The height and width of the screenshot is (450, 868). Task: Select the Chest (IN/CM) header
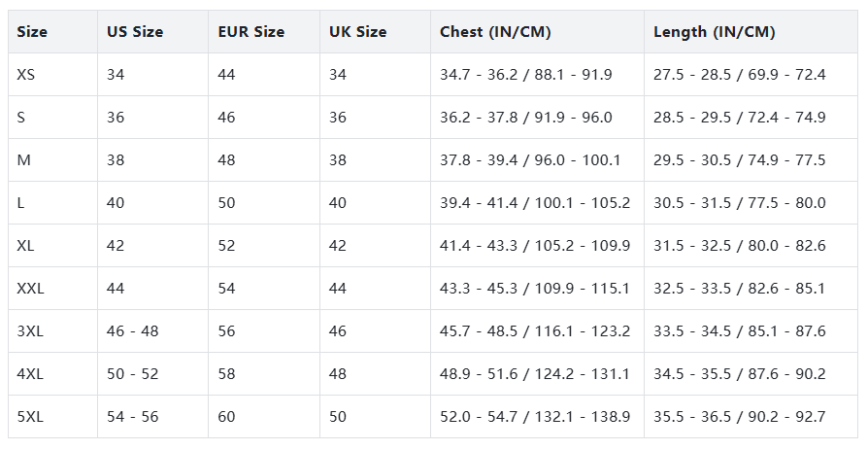click(x=495, y=32)
